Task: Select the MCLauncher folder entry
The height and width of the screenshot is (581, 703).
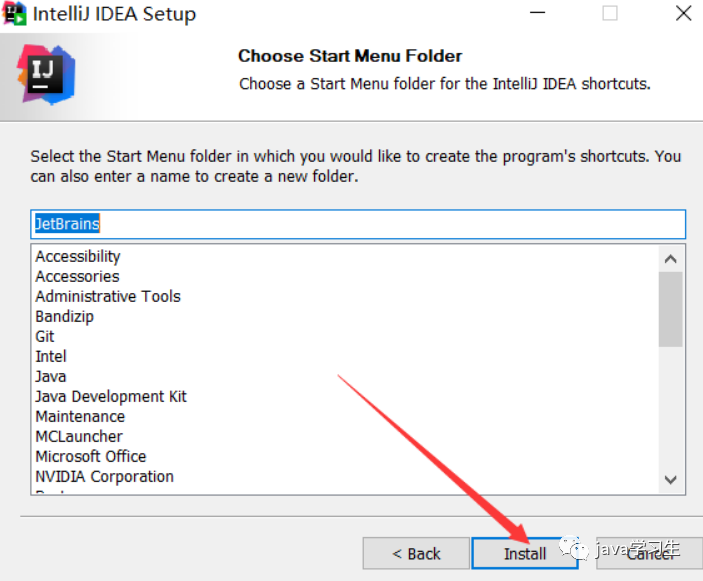Action: coord(79,437)
